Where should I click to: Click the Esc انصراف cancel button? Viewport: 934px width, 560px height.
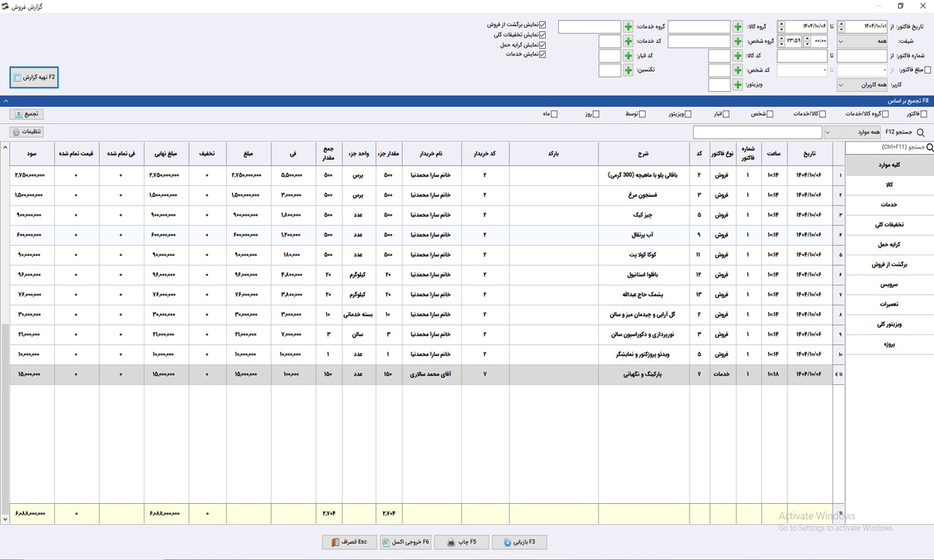pos(349,542)
